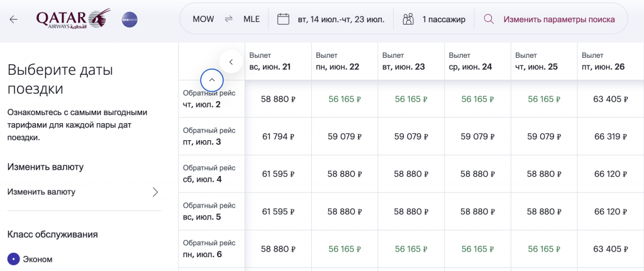Viewport: 644px width, 271px height.
Task: Choose 63 405 ₽ fare for июл. 2
Action: click(611, 99)
